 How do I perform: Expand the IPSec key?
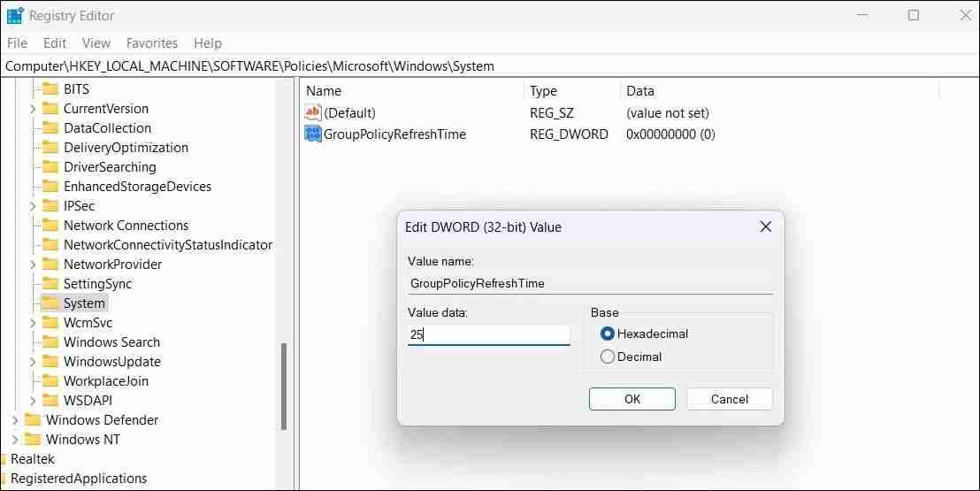[33, 206]
